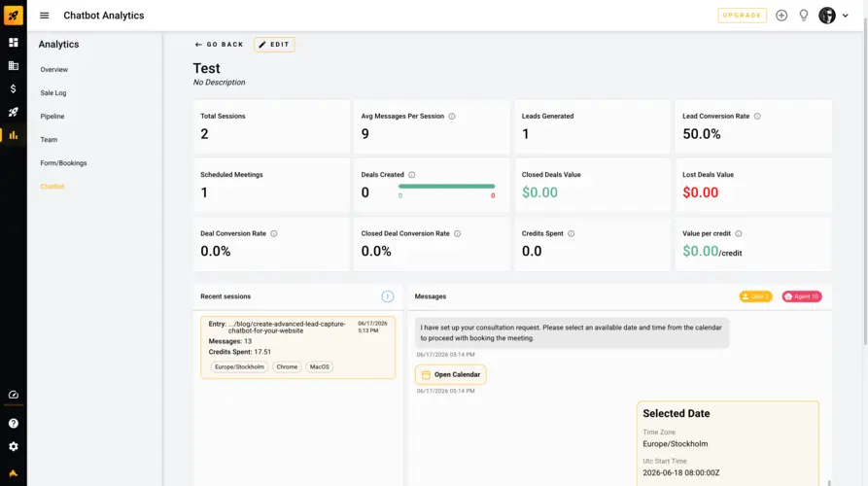Open the dashboard grid icon in left rail
The image size is (868, 486).
[x=14, y=43]
